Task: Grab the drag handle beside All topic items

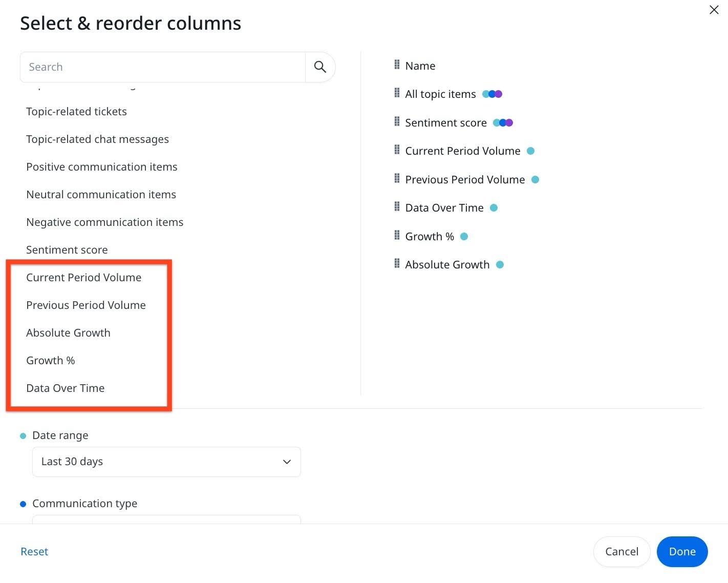Action: coord(397,93)
